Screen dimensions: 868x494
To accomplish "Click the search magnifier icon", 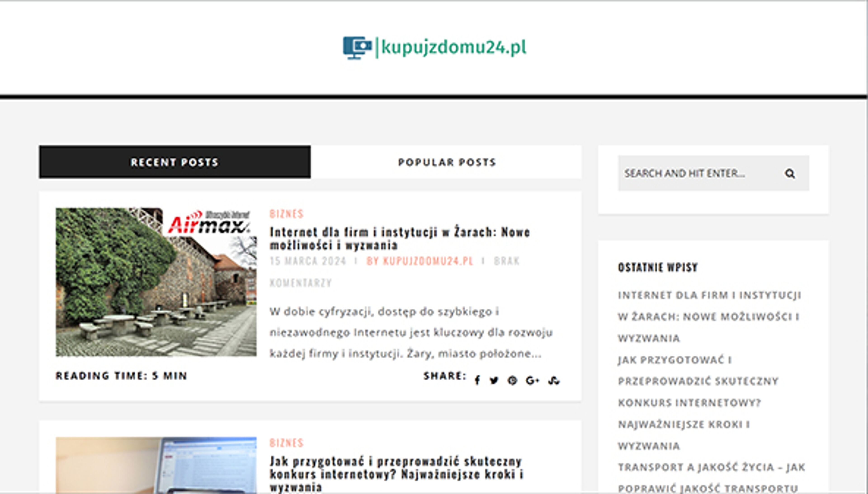I will pyautogui.click(x=790, y=174).
